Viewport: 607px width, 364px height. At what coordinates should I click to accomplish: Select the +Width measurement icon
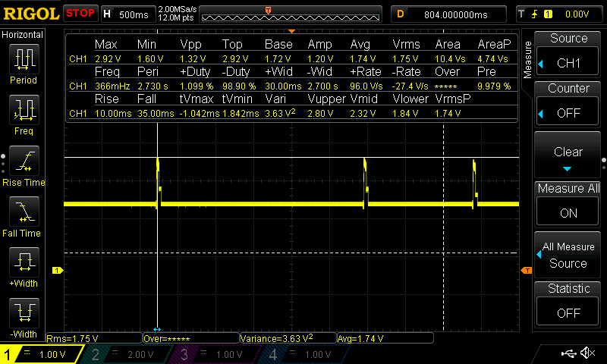tap(24, 262)
